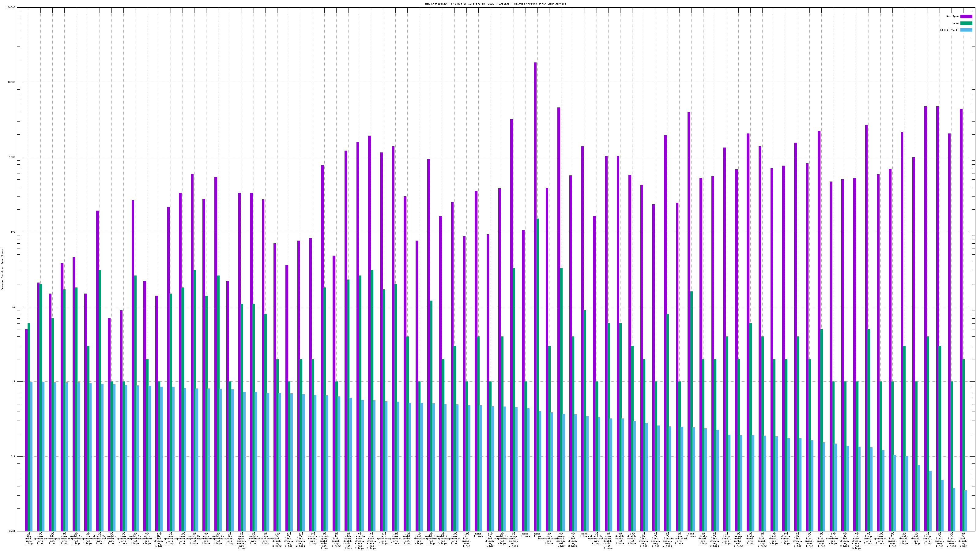This screenshot has width=980, height=551.
Task: Click the 10000 y-axis tick label
Action: point(12,83)
